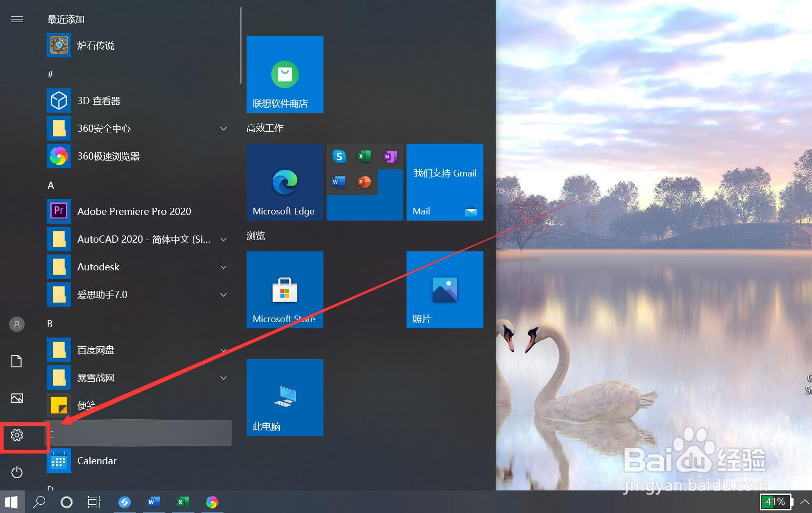The width and height of the screenshot is (812, 513).
Task: Click the 浏览 tile group title
Action: pyautogui.click(x=256, y=236)
